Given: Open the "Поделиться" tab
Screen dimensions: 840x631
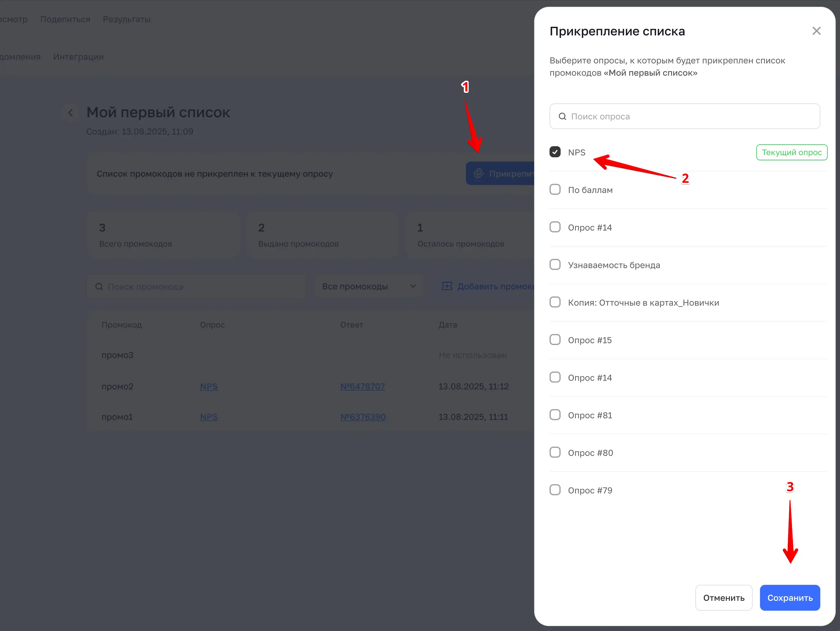Looking at the screenshot, I should (x=65, y=19).
